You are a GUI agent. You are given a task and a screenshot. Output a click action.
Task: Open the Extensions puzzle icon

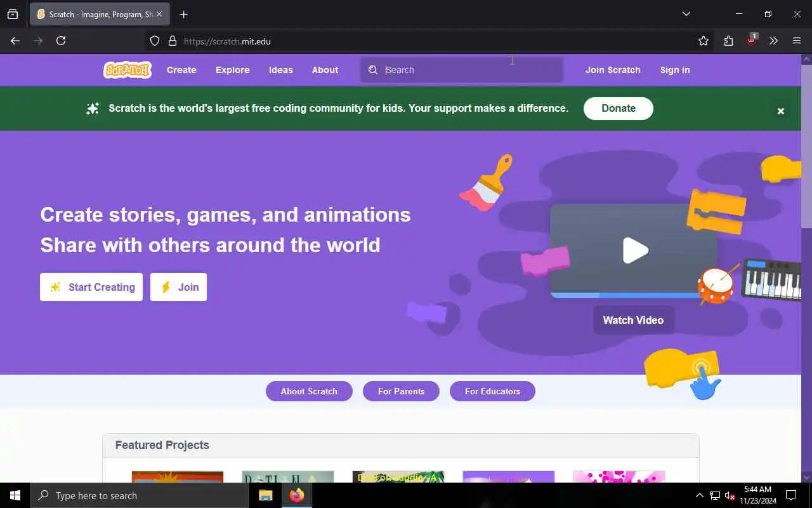(x=728, y=41)
